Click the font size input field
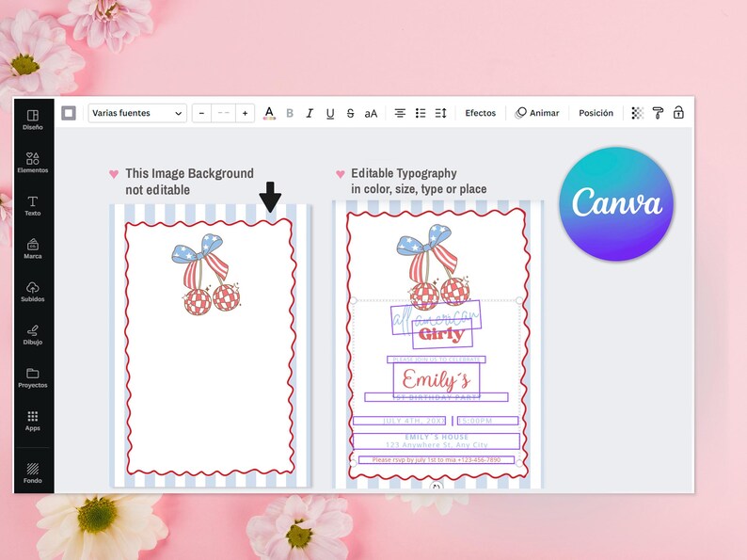Image resolution: width=747 pixels, height=560 pixels. coord(223,113)
